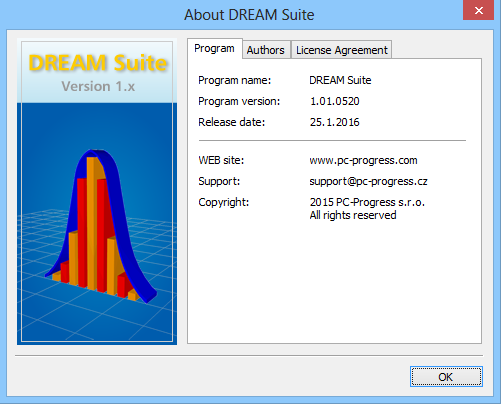The image size is (501, 404).
Task: Click the OK button
Action: click(446, 377)
